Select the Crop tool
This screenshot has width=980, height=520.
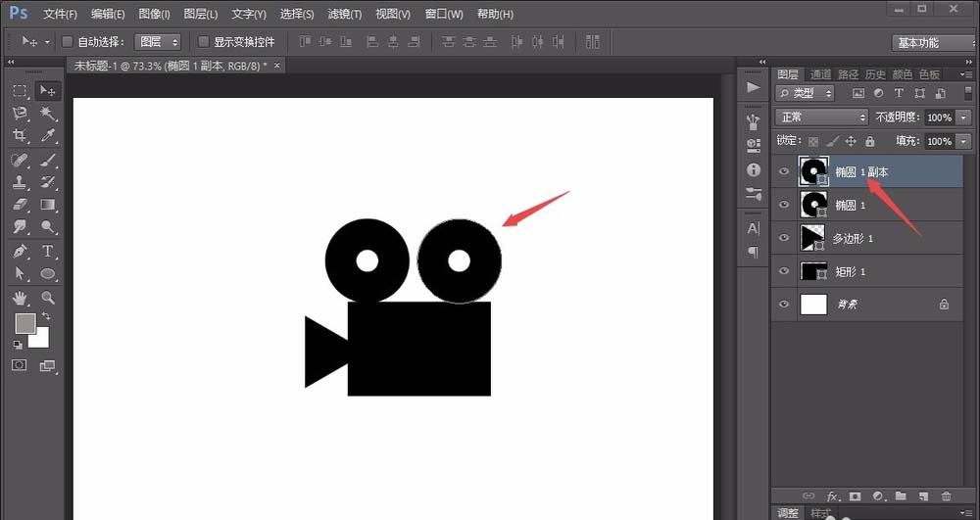coord(20,135)
